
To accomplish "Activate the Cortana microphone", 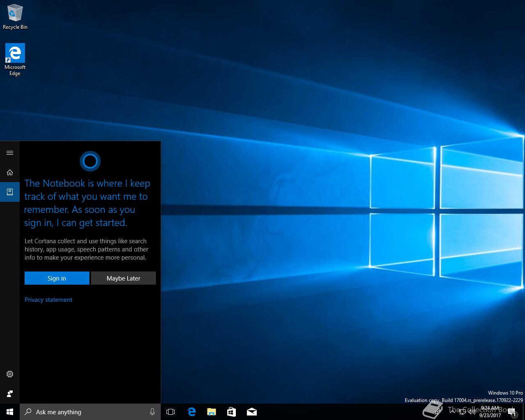I will tap(152, 412).
